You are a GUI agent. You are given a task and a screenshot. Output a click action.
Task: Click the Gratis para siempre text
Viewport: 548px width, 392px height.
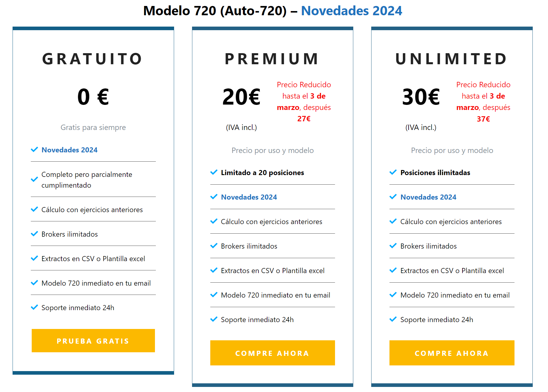tap(93, 127)
